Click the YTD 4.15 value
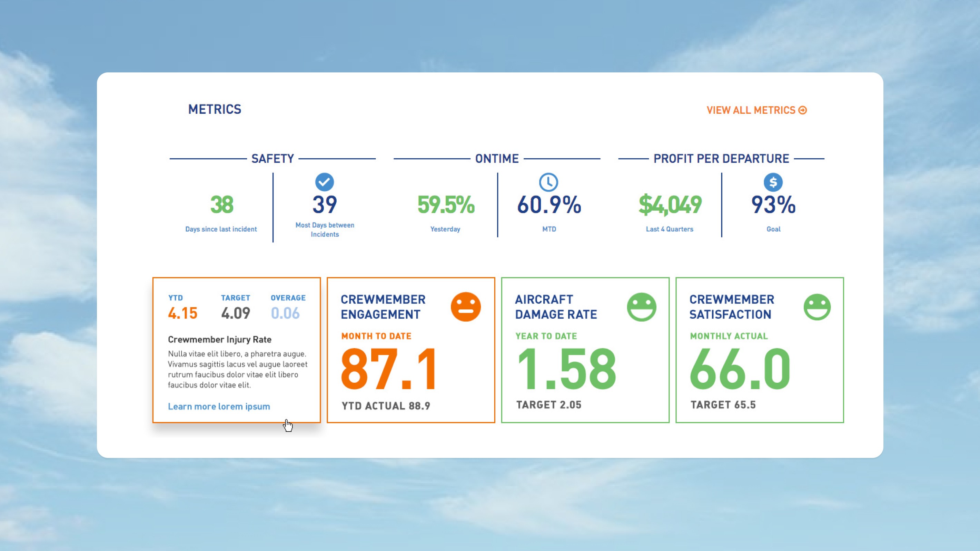Viewport: 980px width, 551px height. click(182, 313)
